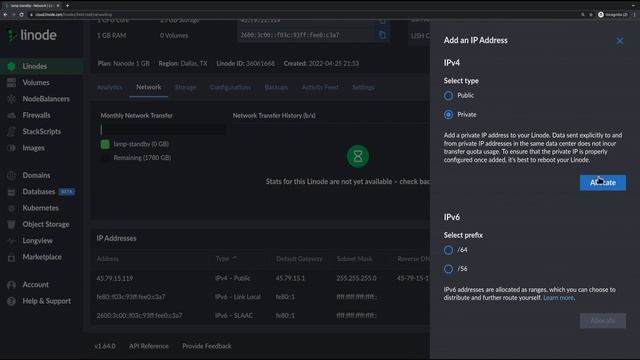Open Account in the sidebar
The height and width of the screenshot is (360, 640).
tap(41, 284)
